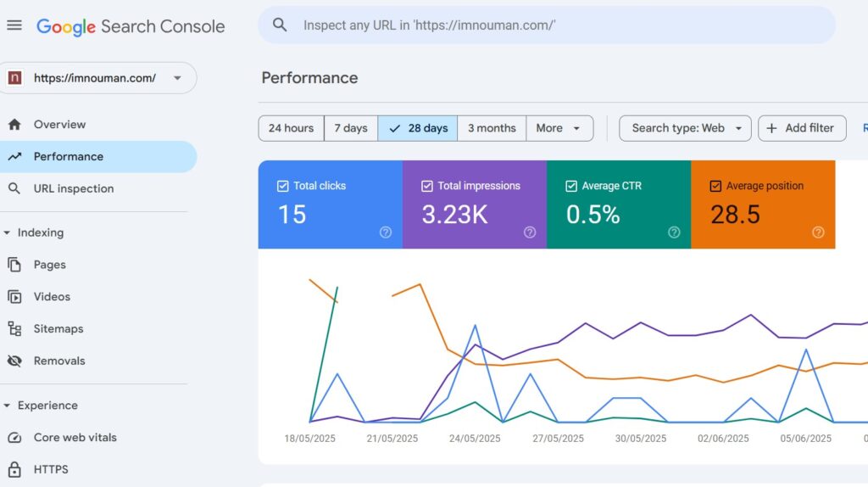Image resolution: width=868 pixels, height=487 pixels.
Task: Collapse the Indexing section
Action: [x=7, y=232]
